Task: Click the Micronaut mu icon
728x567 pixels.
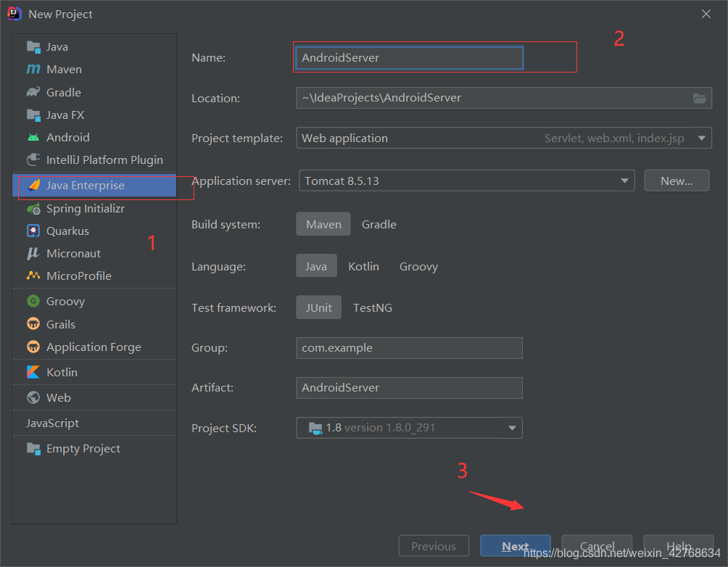Action: (x=33, y=253)
